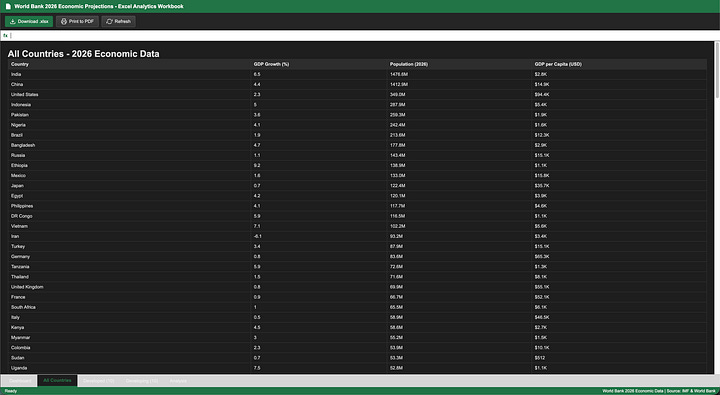Click the workbook document icon in title bar
Viewport: 720px width, 395px height.
[8, 6]
